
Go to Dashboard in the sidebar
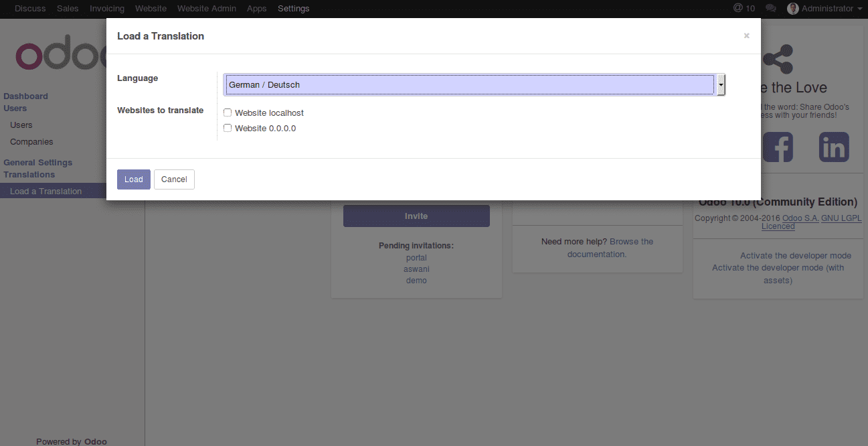pyautogui.click(x=26, y=96)
